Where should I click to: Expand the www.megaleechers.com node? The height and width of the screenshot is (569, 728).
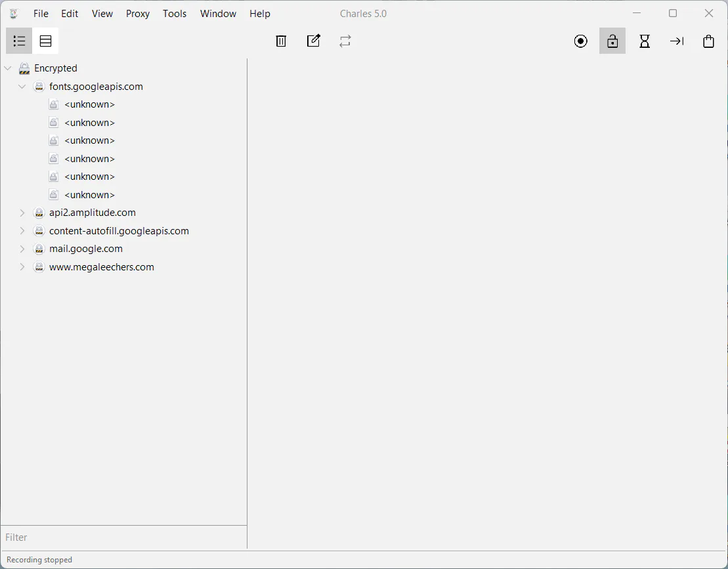click(22, 267)
